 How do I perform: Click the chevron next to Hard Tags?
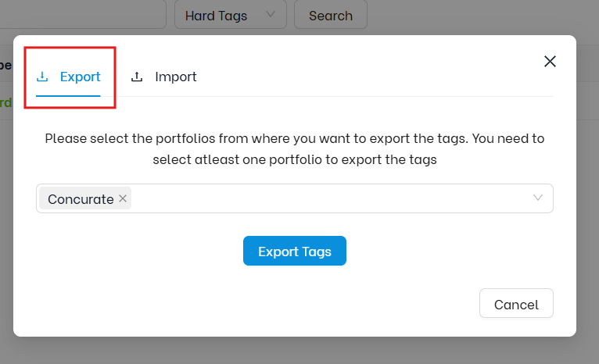[x=271, y=15]
